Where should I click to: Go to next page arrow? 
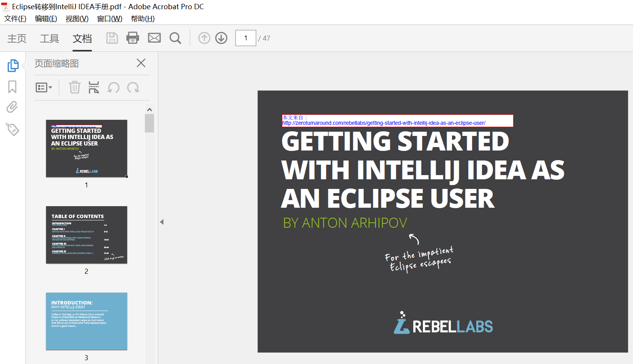pyautogui.click(x=221, y=38)
